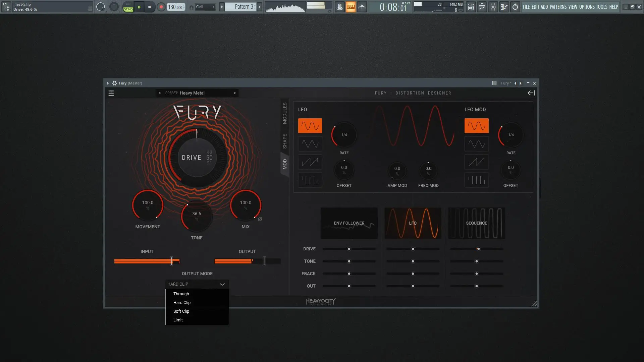The width and height of the screenshot is (644, 362).
Task: Go to next preset arrow
Action: 234,93
